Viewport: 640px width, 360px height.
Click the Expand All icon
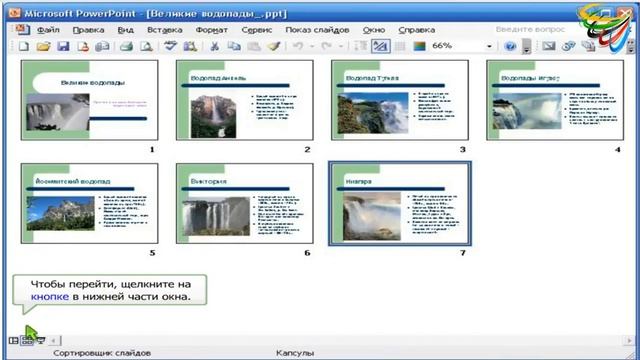tap(360, 46)
